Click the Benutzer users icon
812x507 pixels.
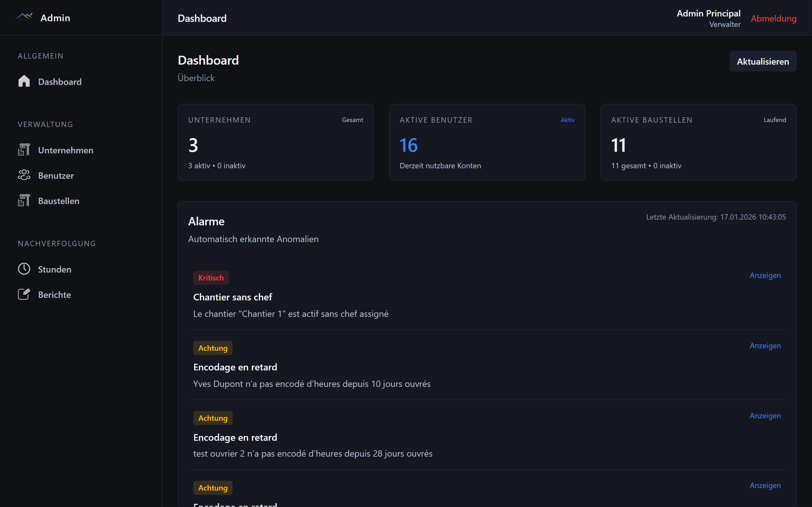coord(24,175)
